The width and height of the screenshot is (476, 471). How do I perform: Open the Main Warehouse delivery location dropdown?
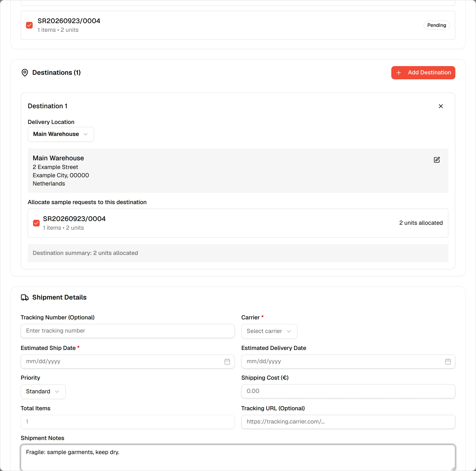point(61,134)
